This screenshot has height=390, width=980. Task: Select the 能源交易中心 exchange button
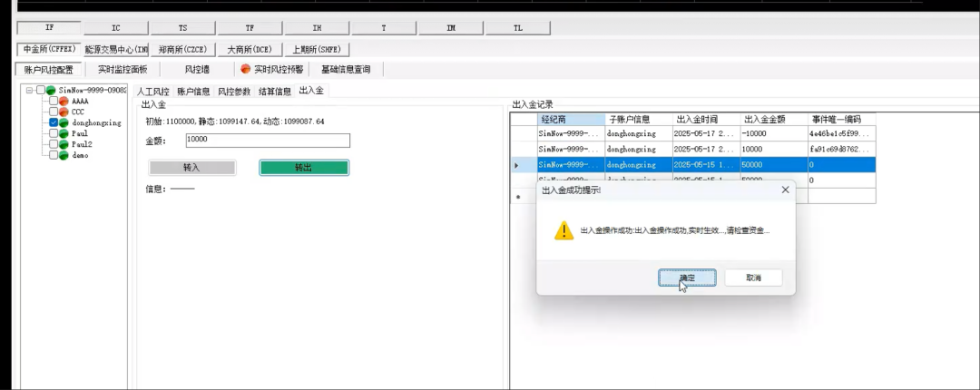(116, 49)
